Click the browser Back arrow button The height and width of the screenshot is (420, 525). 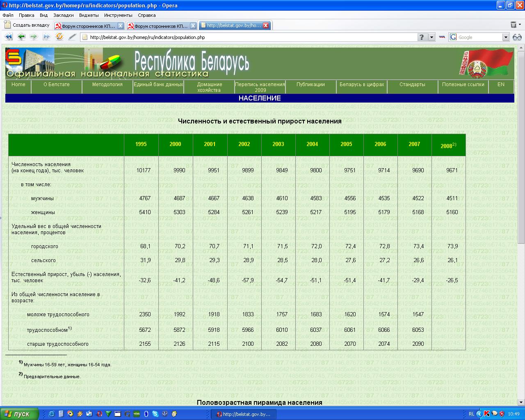pyautogui.click(x=21, y=37)
